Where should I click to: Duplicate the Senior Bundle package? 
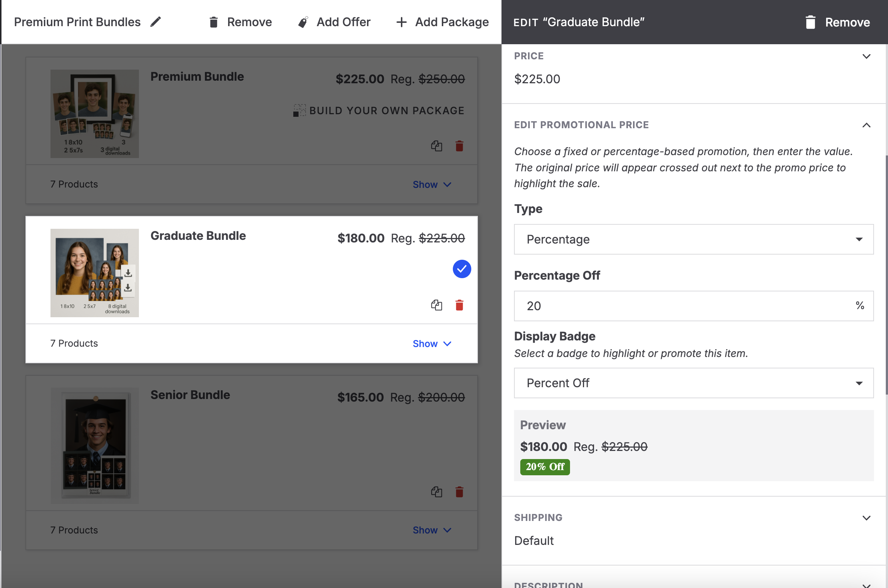click(x=436, y=491)
